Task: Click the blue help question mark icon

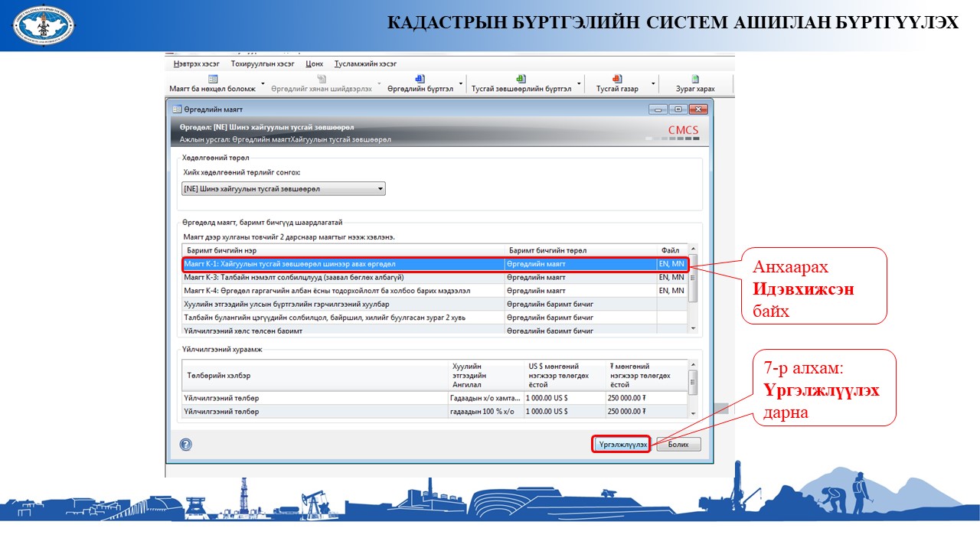Action: coord(185,445)
